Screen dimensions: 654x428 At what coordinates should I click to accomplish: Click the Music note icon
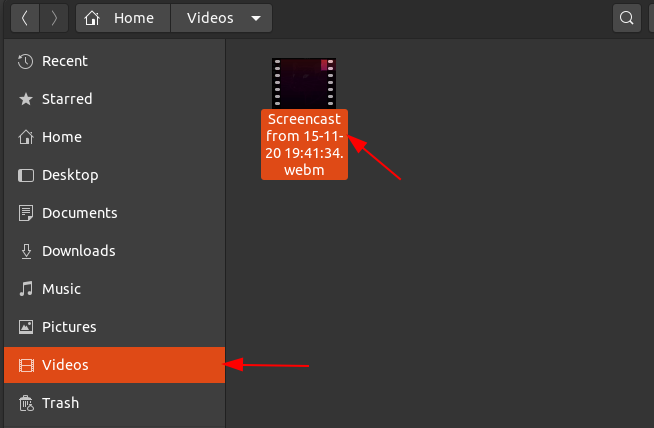(x=26, y=289)
